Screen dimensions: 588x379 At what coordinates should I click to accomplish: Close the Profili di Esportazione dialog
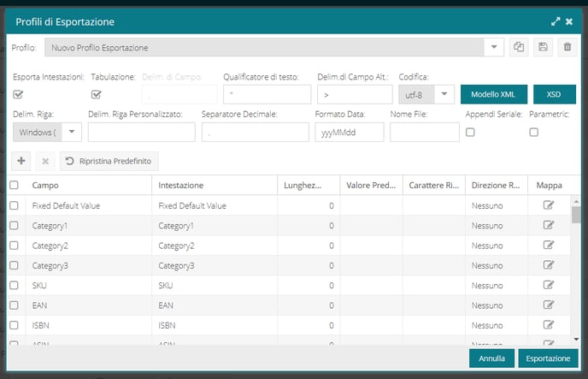pyautogui.click(x=569, y=21)
